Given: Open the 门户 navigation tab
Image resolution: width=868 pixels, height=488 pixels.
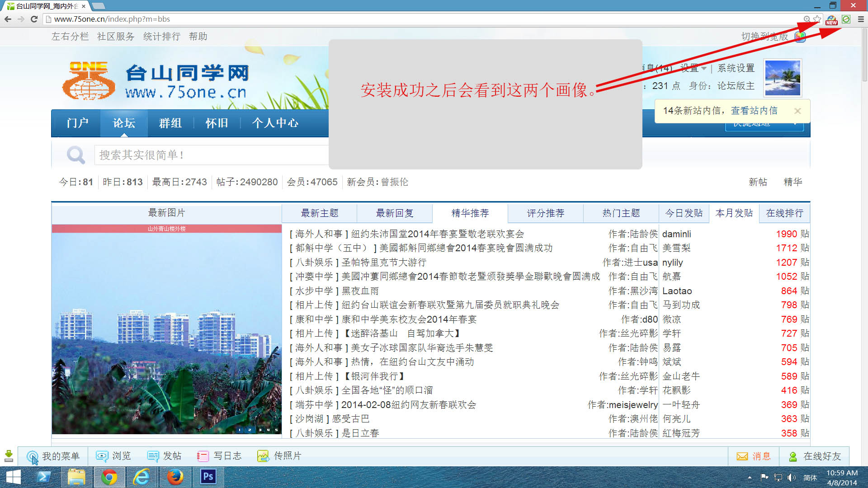Looking at the screenshot, I should pos(77,123).
